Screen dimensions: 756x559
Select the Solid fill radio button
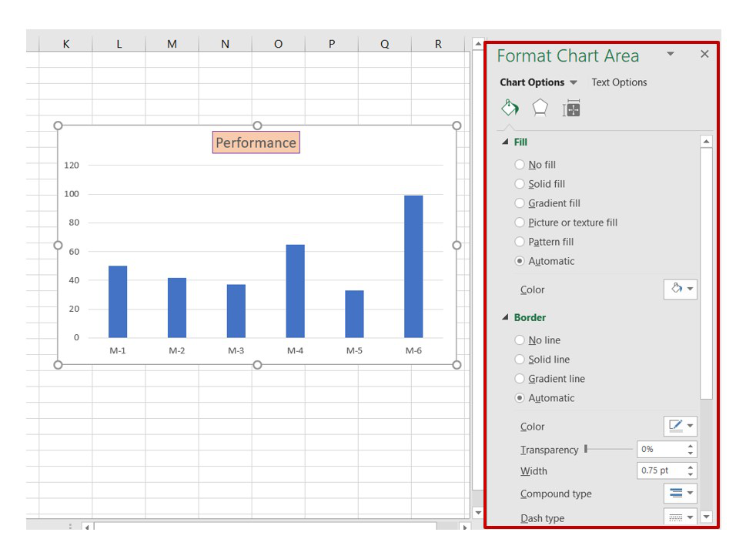tap(520, 184)
